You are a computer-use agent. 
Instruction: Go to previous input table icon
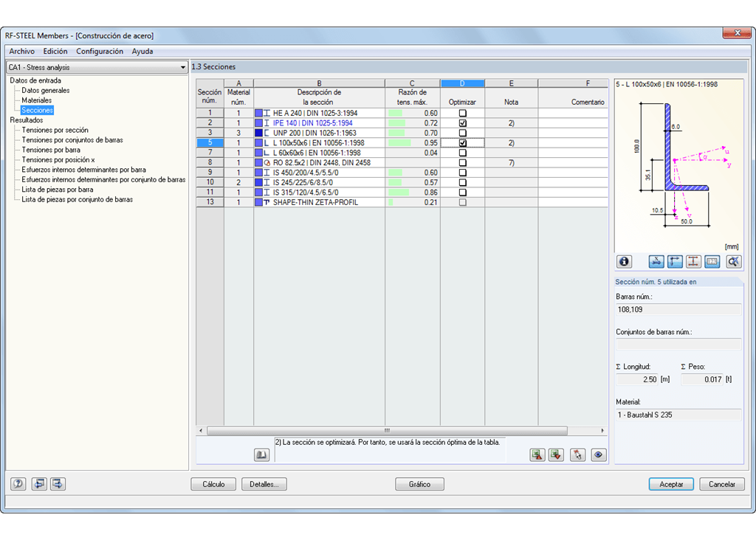[x=39, y=484]
